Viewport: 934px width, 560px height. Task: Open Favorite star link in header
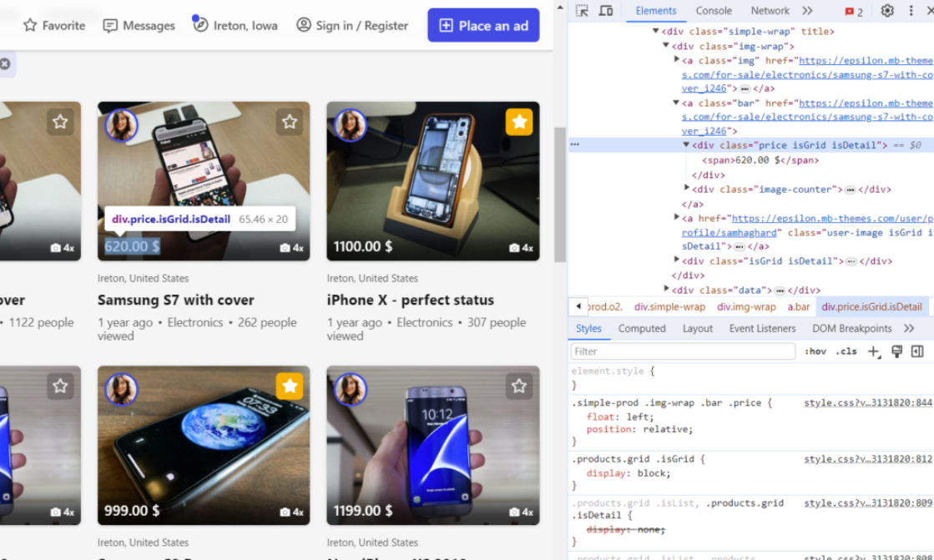[54, 26]
